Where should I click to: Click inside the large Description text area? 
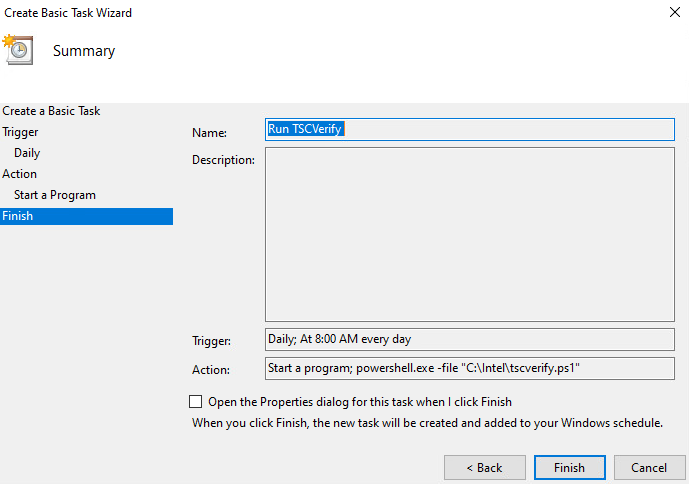[x=469, y=235]
